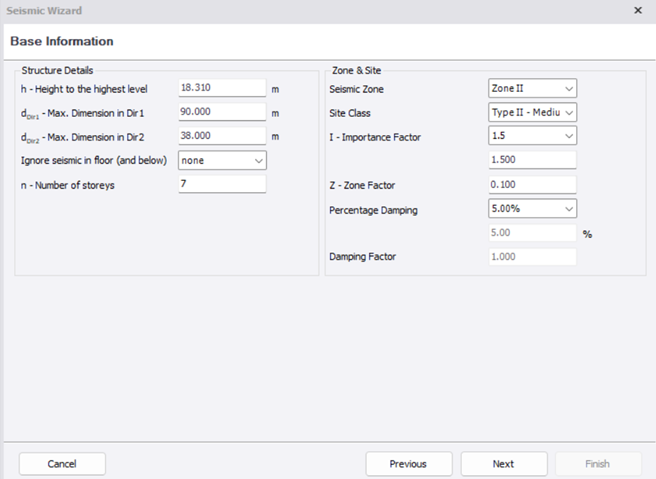Click the Next button
Viewport: 656px width, 479px height.
point(504,464)
